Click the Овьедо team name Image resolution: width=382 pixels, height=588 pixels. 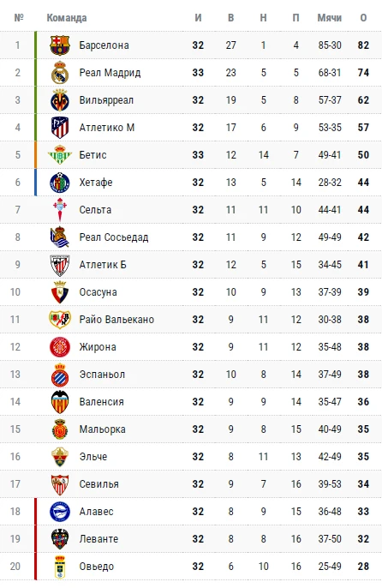(x=96, y=567)
